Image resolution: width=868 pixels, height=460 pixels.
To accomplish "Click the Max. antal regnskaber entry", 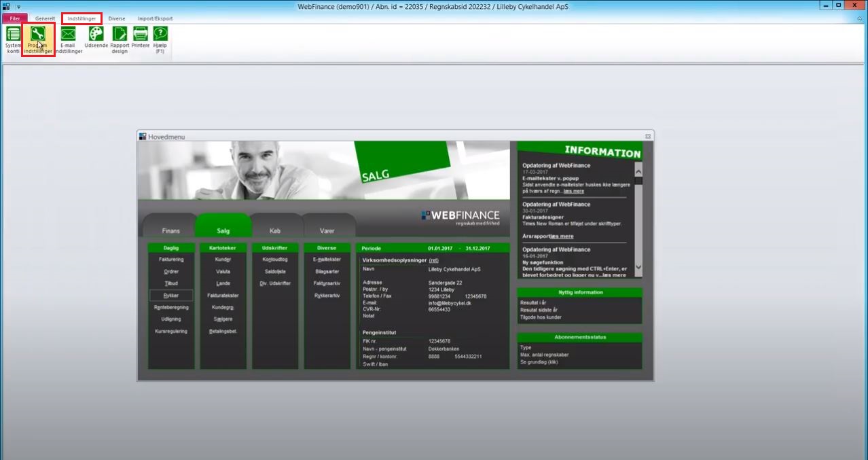I will coord(544,355).
